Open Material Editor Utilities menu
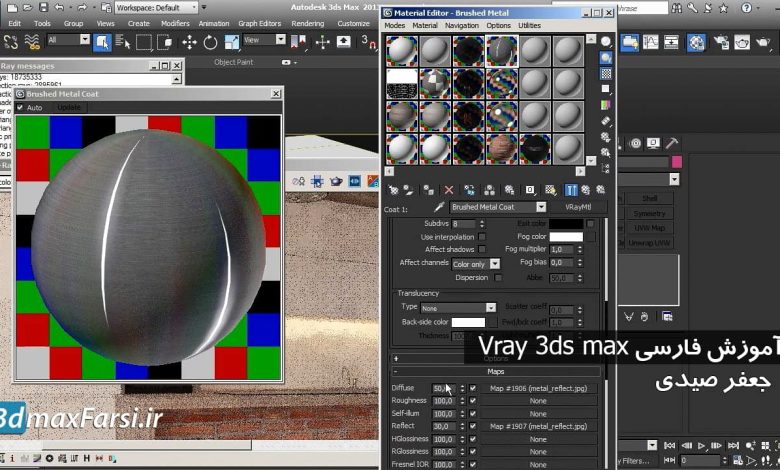 [529, 25]
